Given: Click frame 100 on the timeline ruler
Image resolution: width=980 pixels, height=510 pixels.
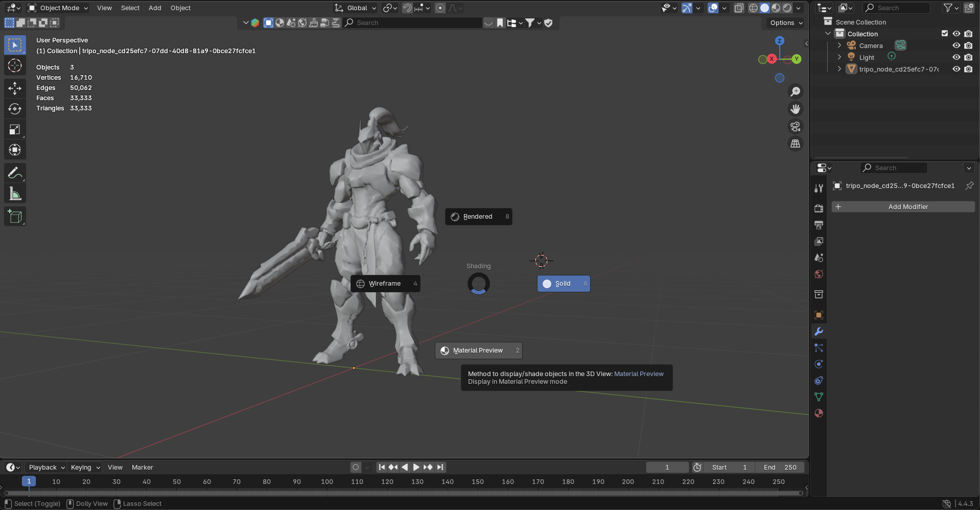Looking at the screenshot, I should [327, 482].
